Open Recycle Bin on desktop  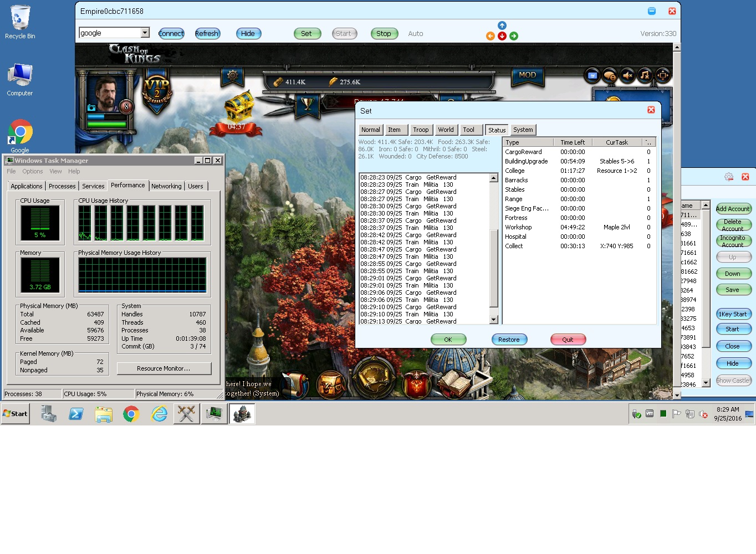20,22
